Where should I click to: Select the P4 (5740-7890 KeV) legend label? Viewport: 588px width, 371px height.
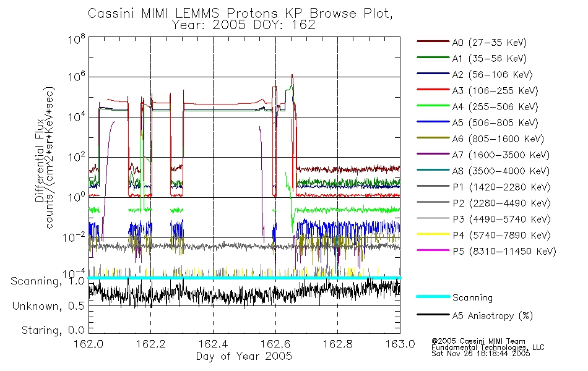click(501, 236)
